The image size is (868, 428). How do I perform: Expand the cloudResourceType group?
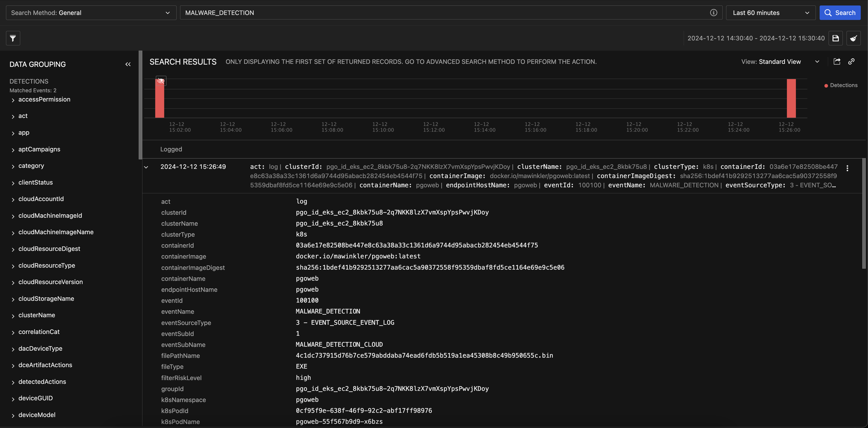(13, 266)
